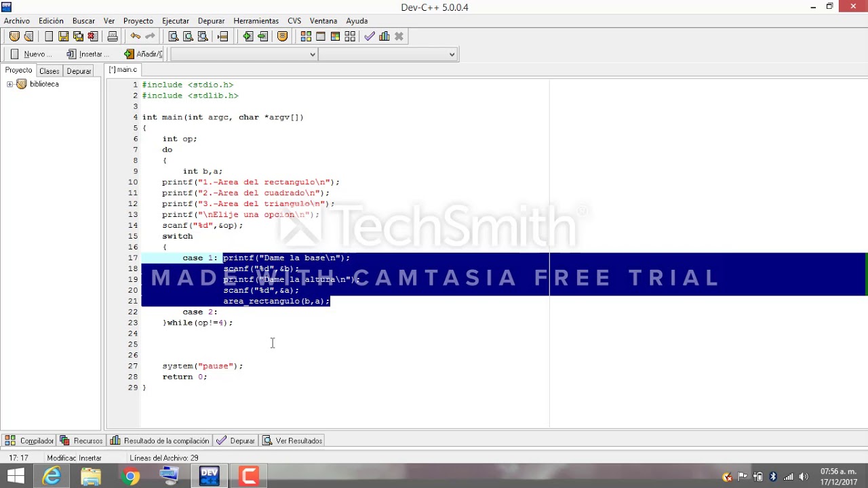Print the file with the printer icon
This screenshot has width=868, height=488.
point(113,37)
